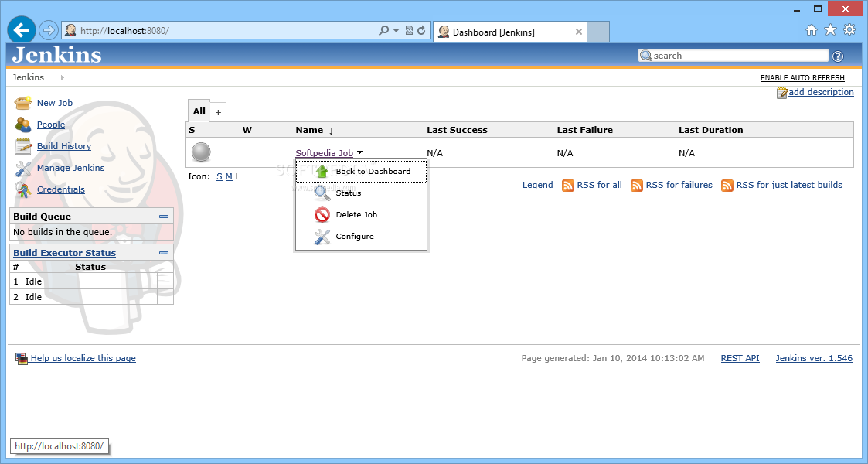
Task: Click the Credentials keys icon
Action: pos(22,190)
